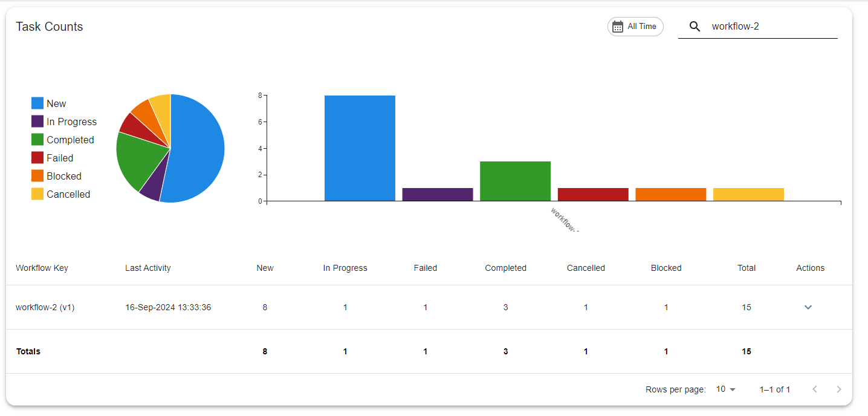Click the Blocked column header

point(666,268)
